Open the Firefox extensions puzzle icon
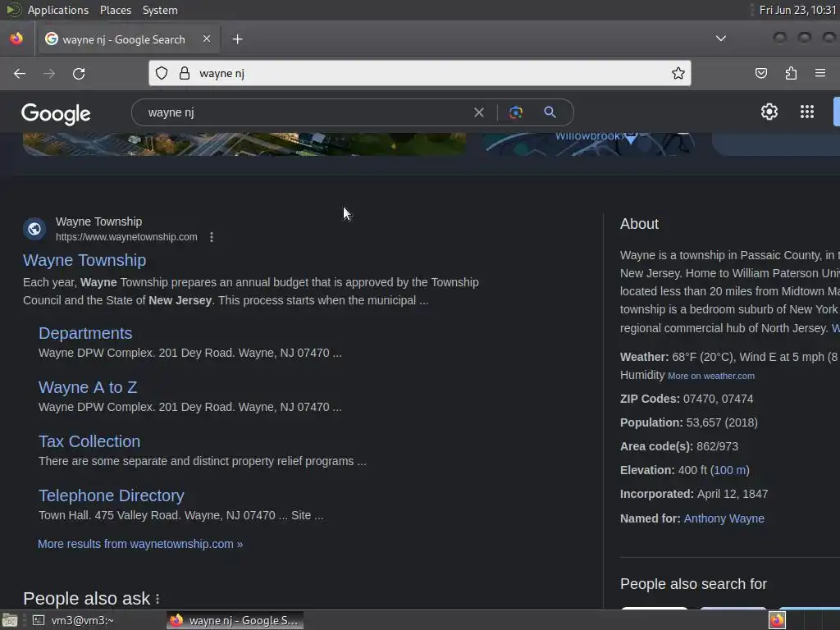 click(791, 73)
